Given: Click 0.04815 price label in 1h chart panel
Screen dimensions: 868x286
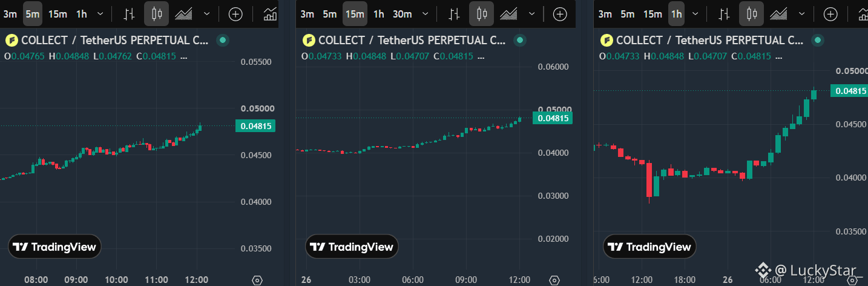Looking at the screenshot, I should pyautogui.click(x=850, y=91).
